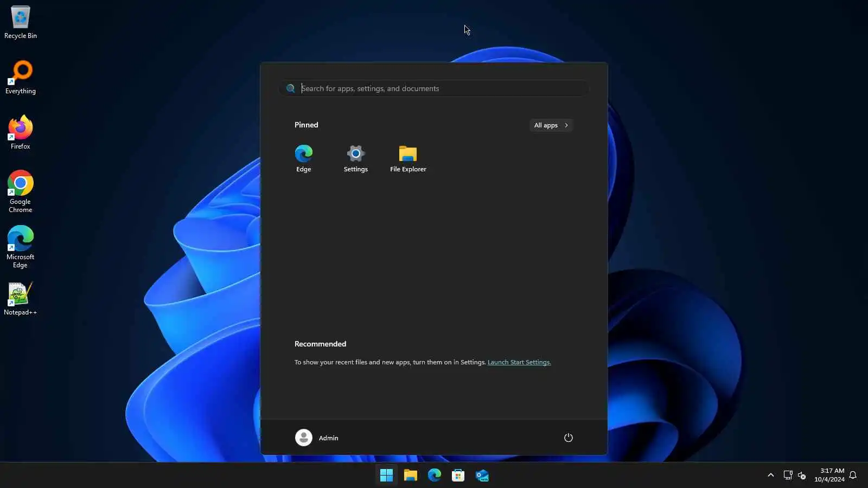This screenshot has width=868, height=488.
Task: Open the Admin user account menu
Action: 317,438
